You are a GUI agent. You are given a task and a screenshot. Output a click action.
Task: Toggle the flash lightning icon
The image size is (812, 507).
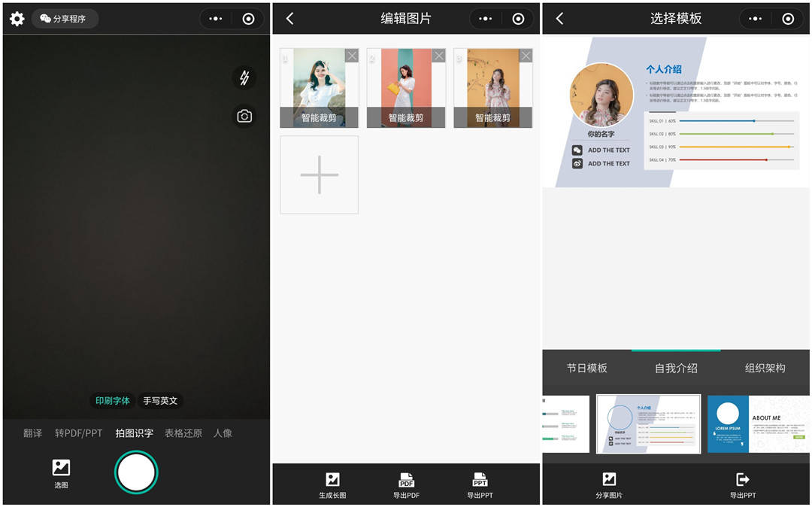244,77
